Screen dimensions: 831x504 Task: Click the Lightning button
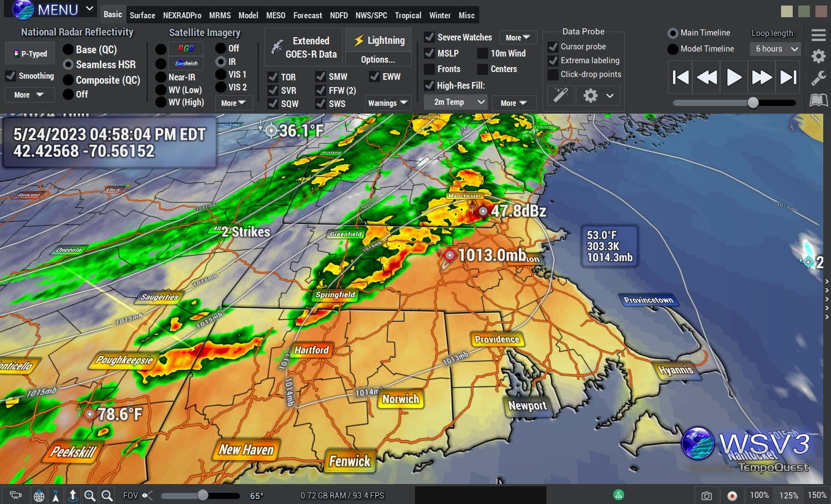(x=379, y=40)
